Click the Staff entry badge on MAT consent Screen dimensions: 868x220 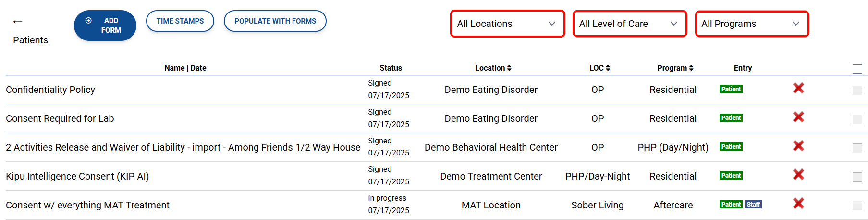pyautogui.click(x=753, y=205)
